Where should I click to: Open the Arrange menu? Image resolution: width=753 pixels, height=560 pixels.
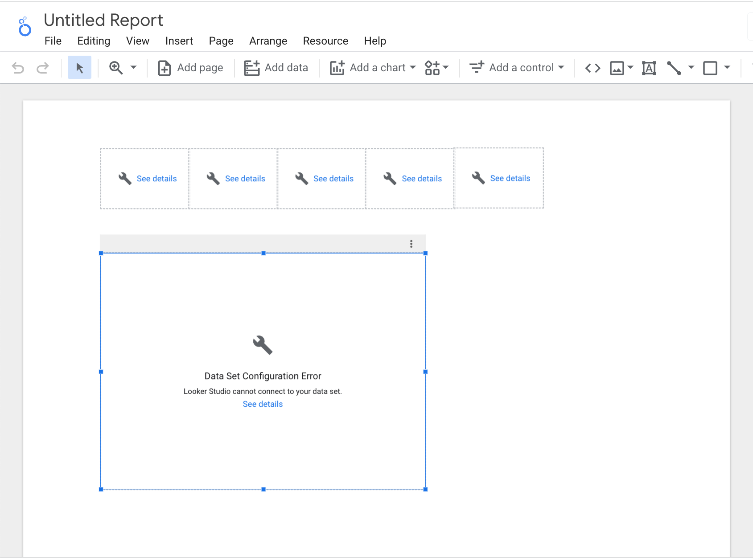pos(268,41)
